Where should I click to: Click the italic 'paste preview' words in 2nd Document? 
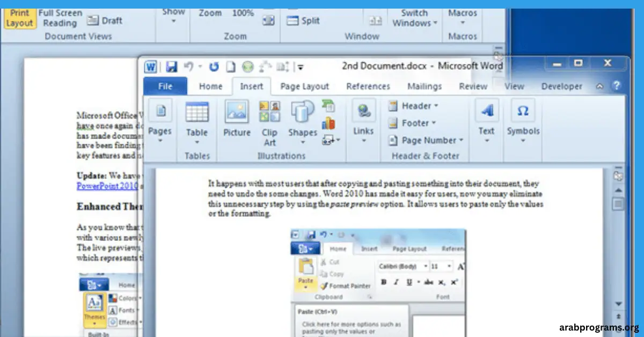click(354, 204)
